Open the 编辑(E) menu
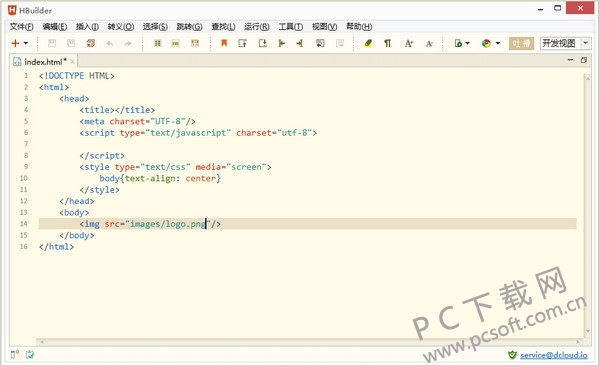Screen dimensions: 599x365 (55, 26)
